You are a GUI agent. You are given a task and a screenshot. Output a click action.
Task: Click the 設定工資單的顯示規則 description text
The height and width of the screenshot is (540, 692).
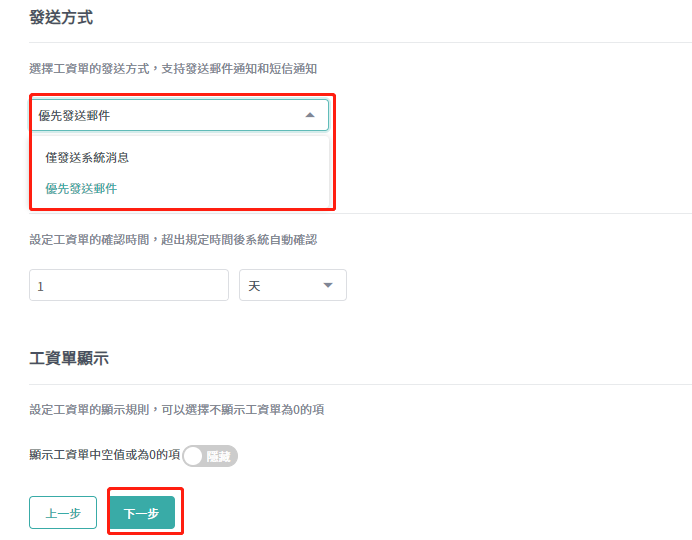pyautogui.click(x=177, y=409)
